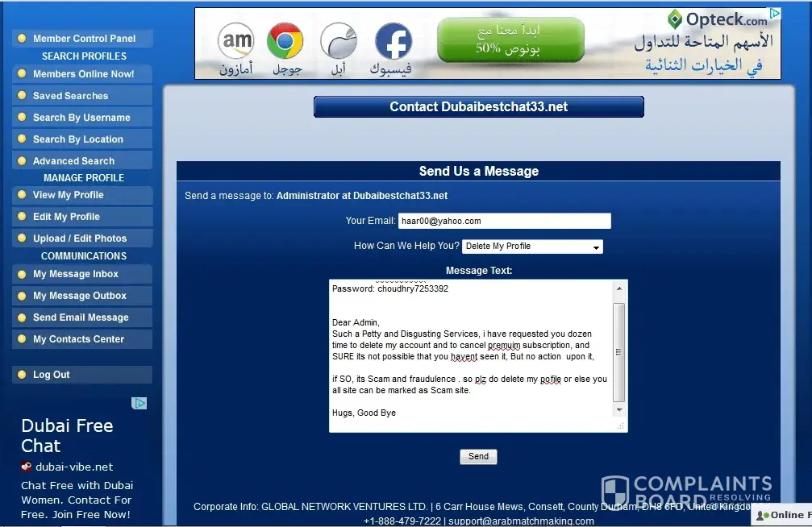The image size is (812, 527).
Task: Select Edit My Profile
Action: point(82,217)
